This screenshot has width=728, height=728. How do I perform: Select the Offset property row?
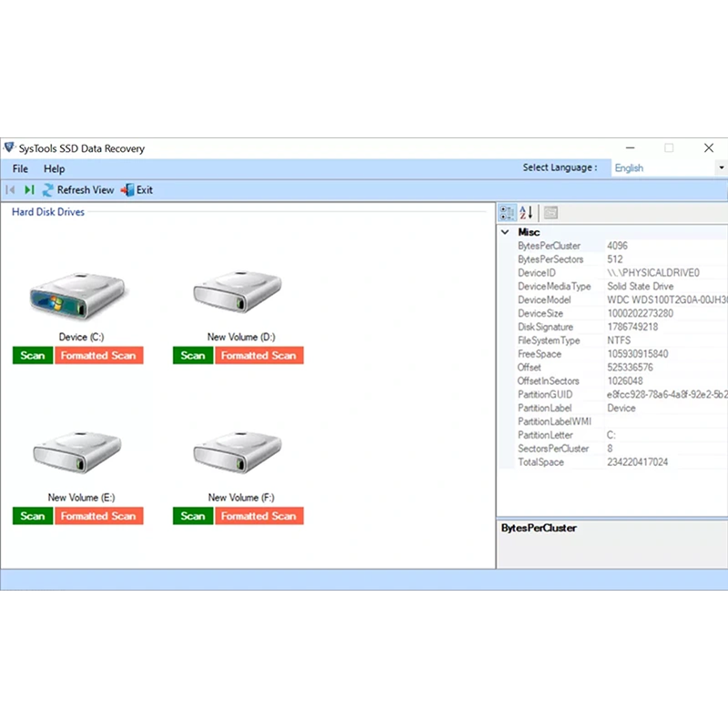coord(621,368)
